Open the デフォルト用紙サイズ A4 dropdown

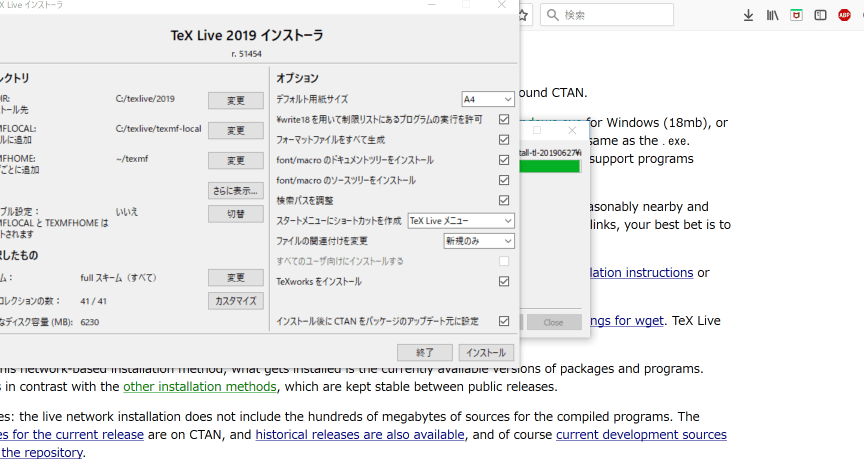pos(488,99)
